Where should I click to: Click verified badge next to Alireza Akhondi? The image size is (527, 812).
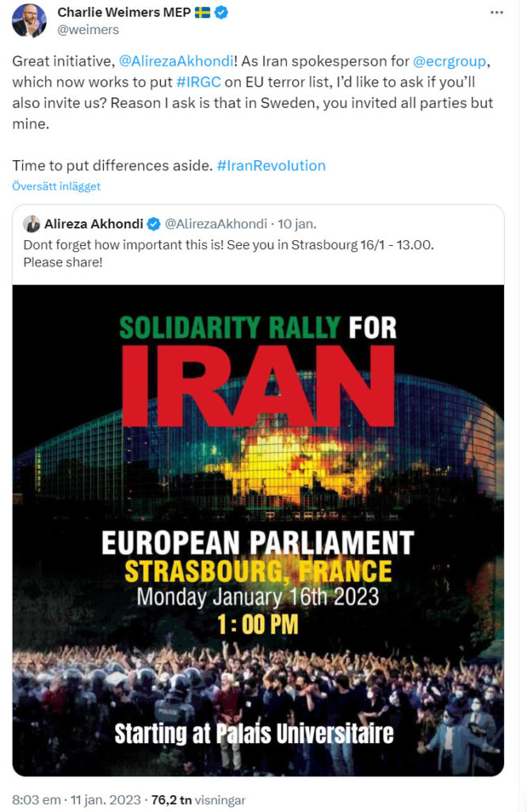(154, 224)
